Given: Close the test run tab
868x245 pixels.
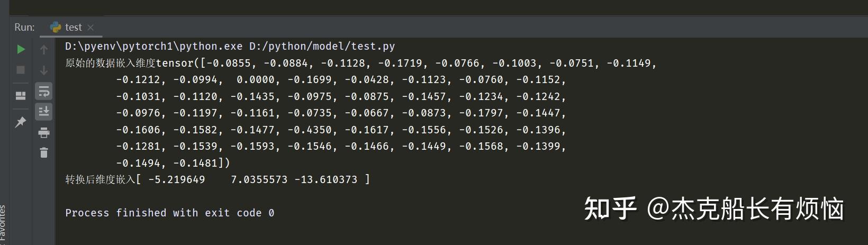Looking at the screenshot, I should (x=91, y=27).
